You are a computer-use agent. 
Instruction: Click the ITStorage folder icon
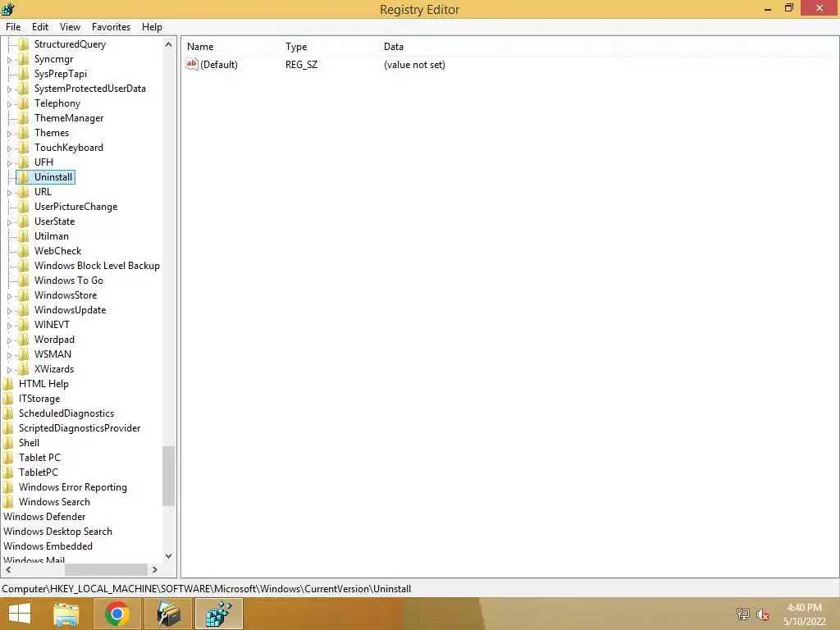click(x=8, y=399)
